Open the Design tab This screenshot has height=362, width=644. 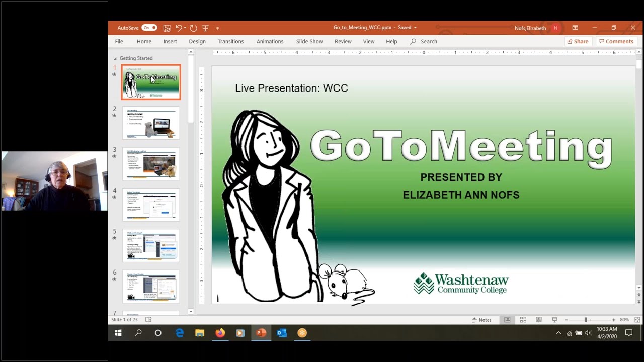pyautogui.click(x=197, y=41)
